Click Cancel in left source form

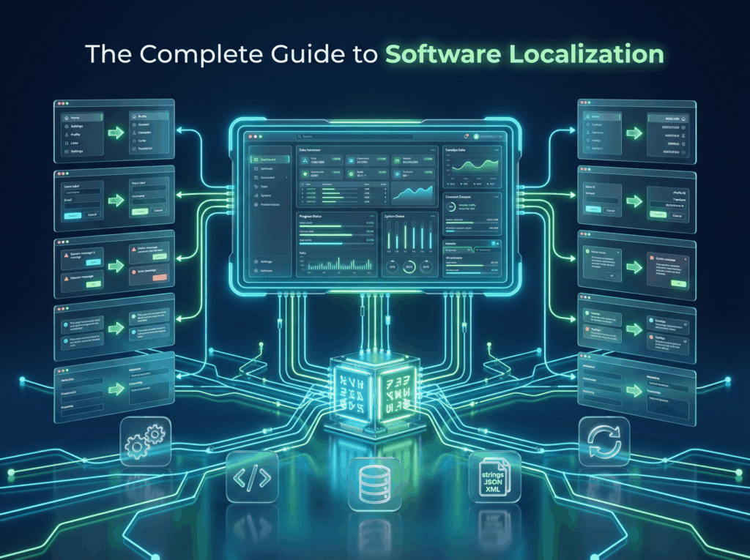coord(92,214)
